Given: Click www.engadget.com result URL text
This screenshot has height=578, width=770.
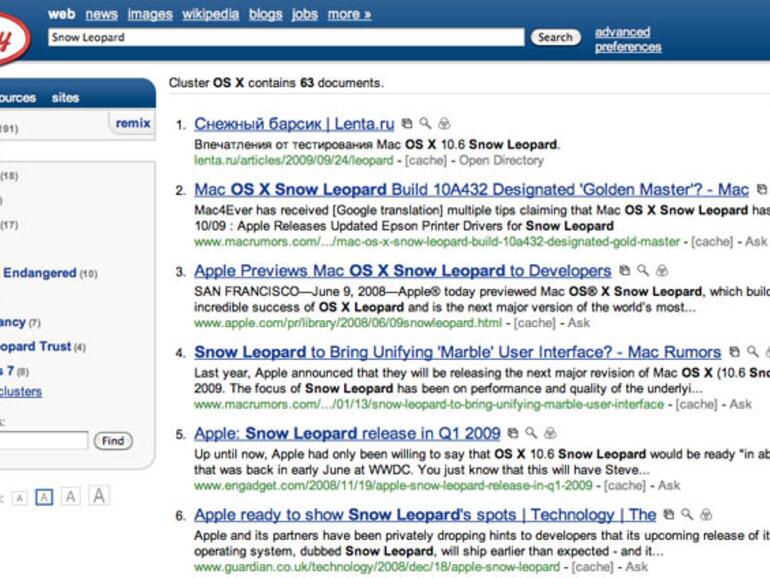Looking at the screenshot, I should click(393, 486).
